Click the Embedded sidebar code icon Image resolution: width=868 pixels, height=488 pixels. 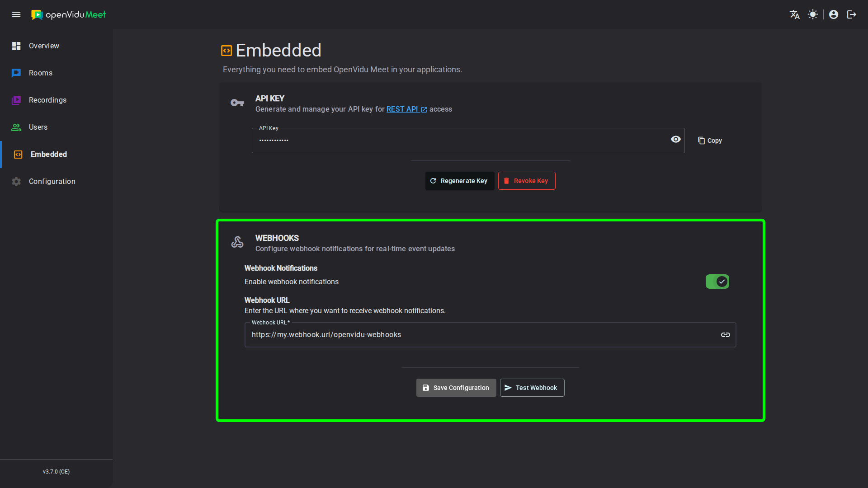pyautogui.click(x=18, y=155)
